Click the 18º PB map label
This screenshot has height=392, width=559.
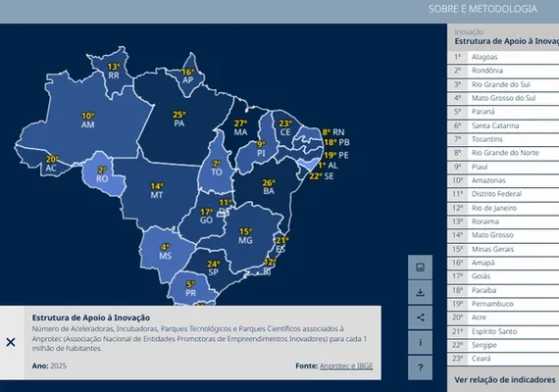[337, 142]
